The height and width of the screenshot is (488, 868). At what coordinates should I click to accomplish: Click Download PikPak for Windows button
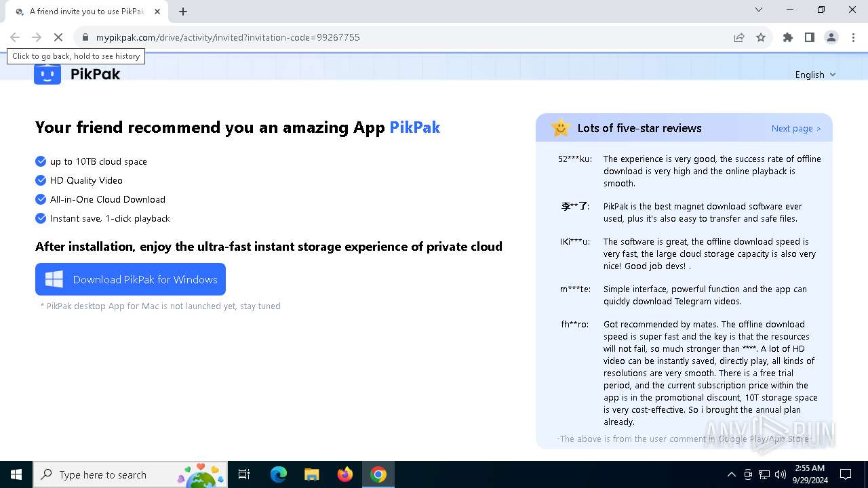[130, 279]
